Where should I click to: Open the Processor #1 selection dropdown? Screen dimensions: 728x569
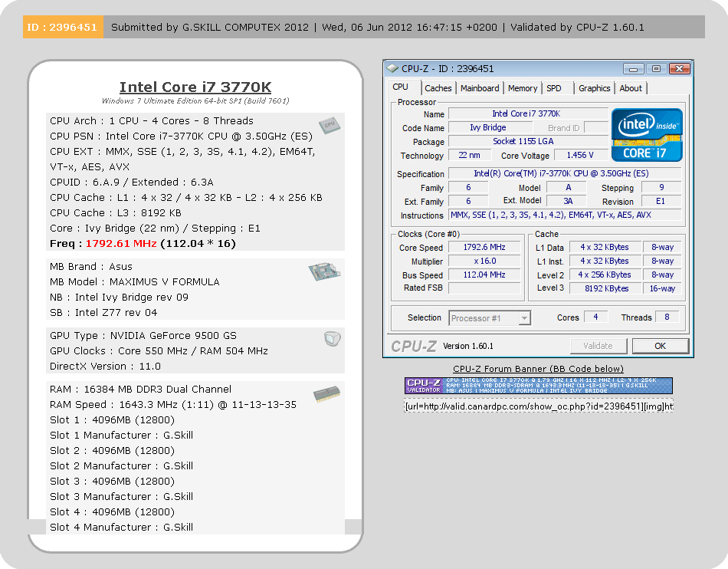tap(490, 318)
